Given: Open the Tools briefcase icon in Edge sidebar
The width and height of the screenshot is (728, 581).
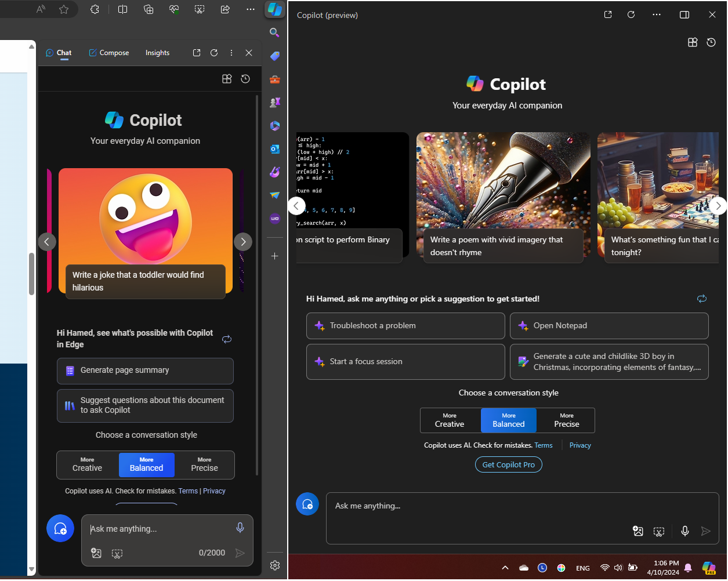Looking at the screenshot, I should pyautogui.click(x=275, y=79).
